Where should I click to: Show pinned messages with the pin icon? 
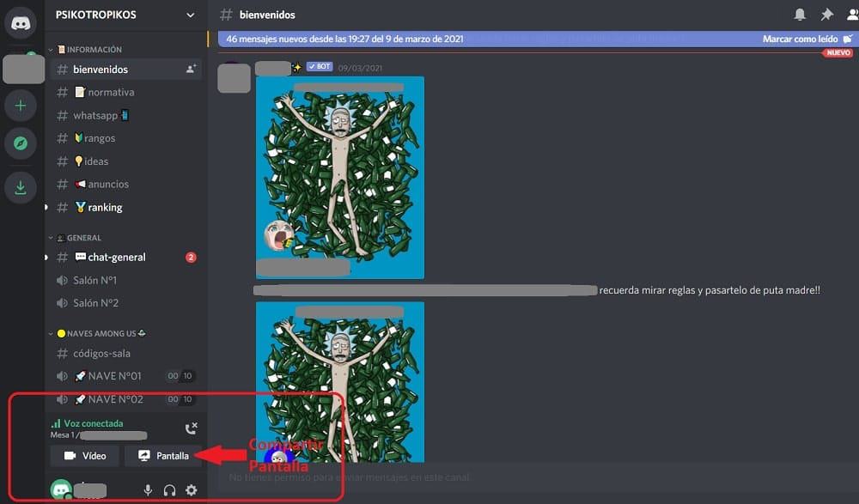tap(826, 15)
